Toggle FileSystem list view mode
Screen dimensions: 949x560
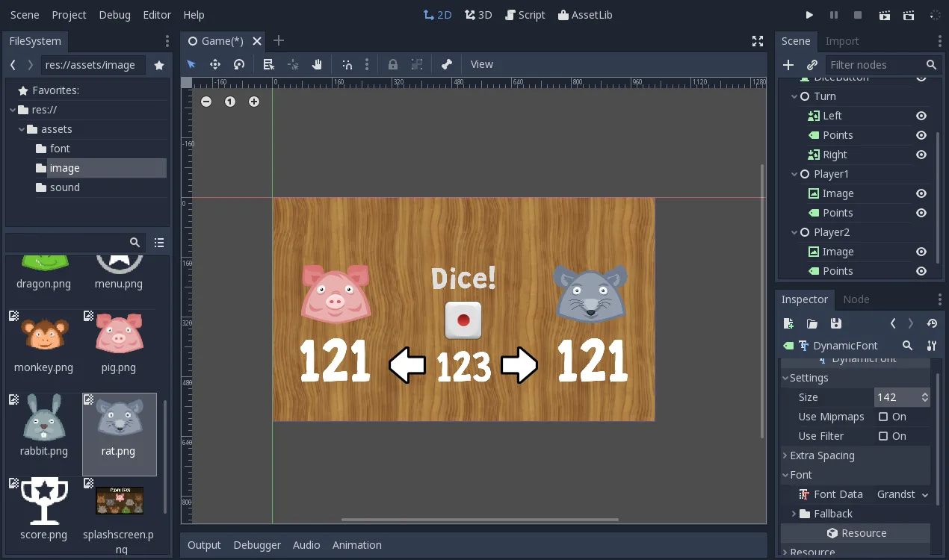coord(159,243)
